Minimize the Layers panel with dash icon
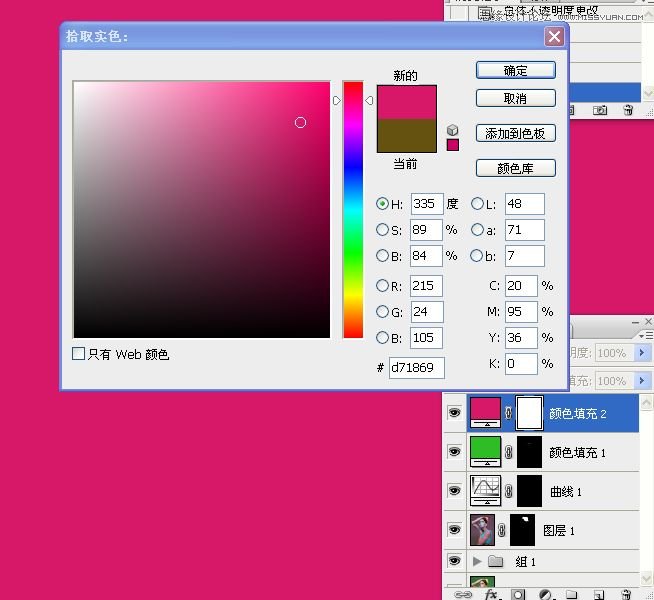The height and width of the screenshot is (600, 654). point(635,322)
